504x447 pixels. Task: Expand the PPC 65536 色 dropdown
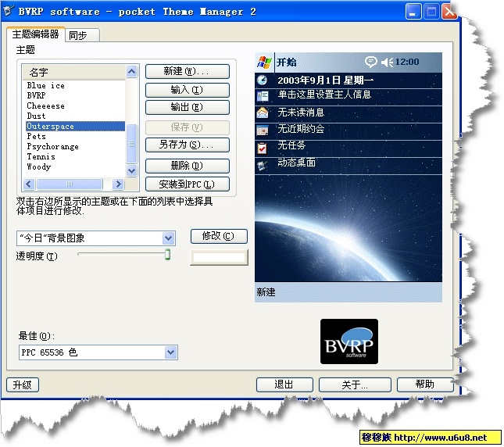pos(170,352)
